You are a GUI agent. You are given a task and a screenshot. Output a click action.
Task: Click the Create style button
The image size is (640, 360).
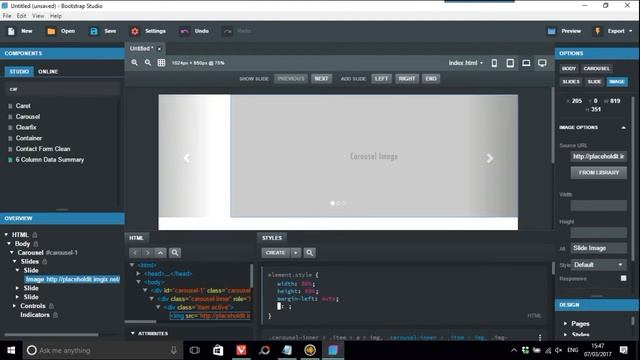pos(276,253)
